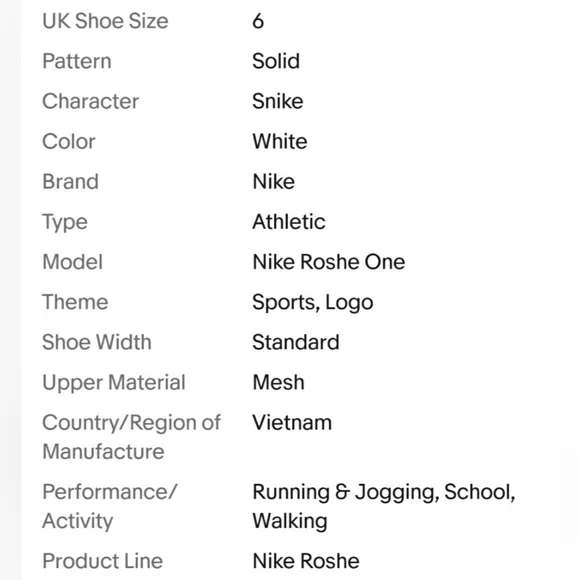Click the manufacture country Vietnam
580x580 pixels.
(x=292, y=422)
